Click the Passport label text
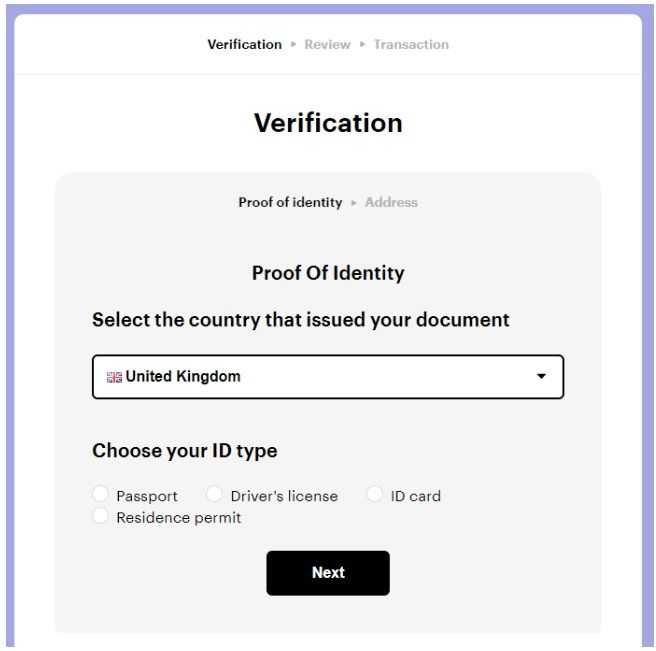656x651 pixels. (147, 496)
